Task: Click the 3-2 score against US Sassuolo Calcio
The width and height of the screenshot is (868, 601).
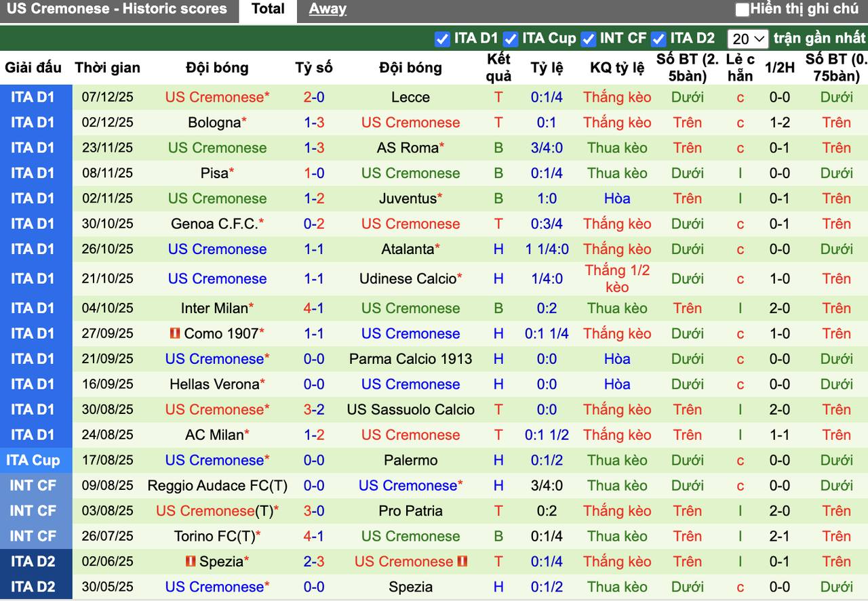Action: tap(314, 410)
